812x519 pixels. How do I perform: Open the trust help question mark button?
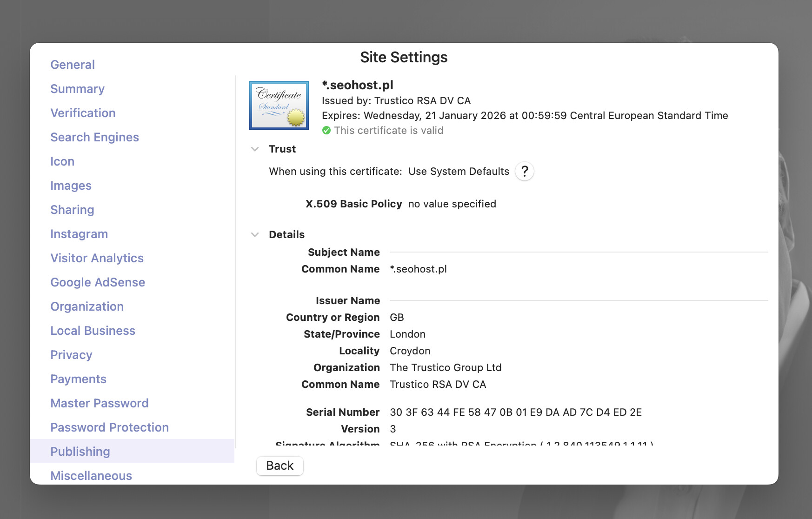tap(525, 172)
